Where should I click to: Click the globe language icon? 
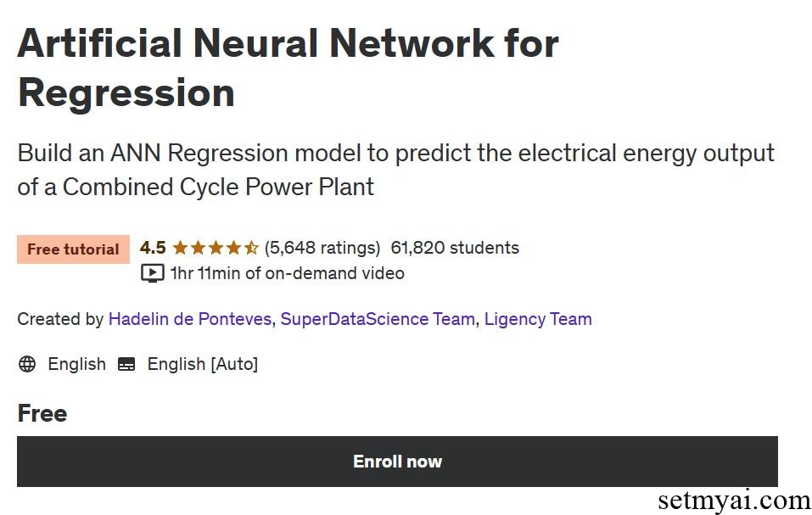pyautogui.click(x=27, y=364)
